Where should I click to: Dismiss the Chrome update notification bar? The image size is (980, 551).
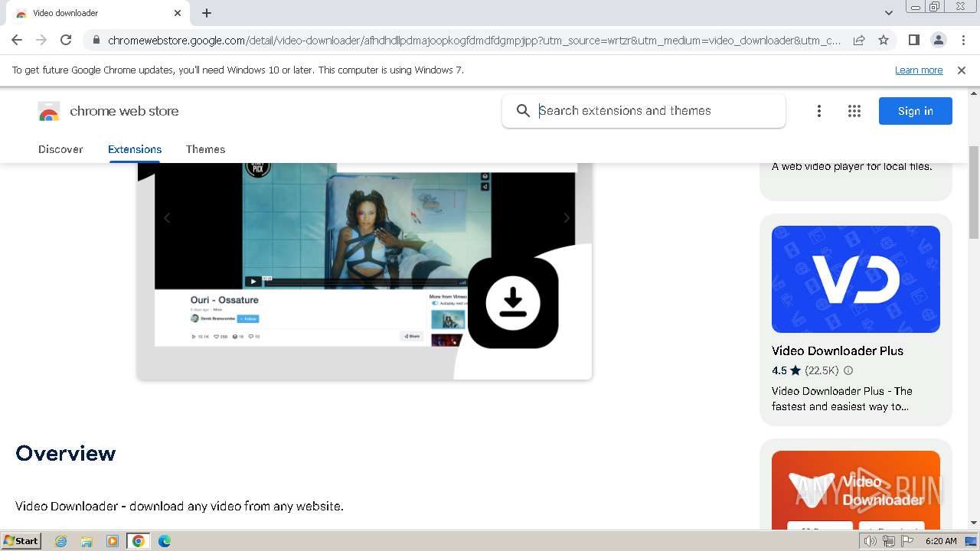[x=962, y=70]
